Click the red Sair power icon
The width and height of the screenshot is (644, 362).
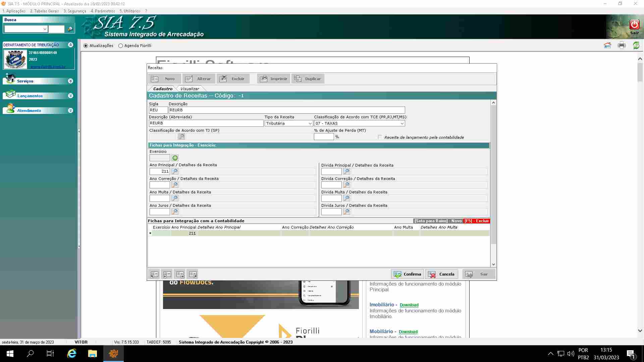[634, 24]
